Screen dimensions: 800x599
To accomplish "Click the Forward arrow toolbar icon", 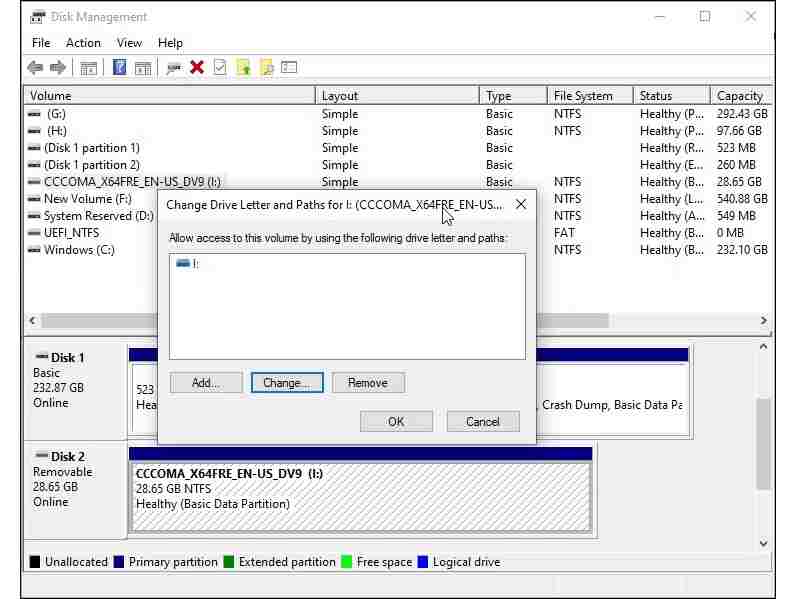I will tap(58, 67).
